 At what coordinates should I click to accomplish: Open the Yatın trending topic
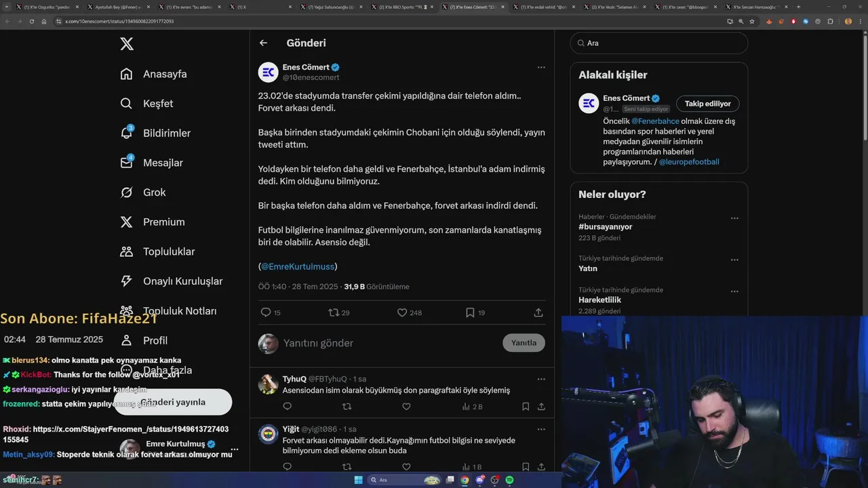(588, 268)
